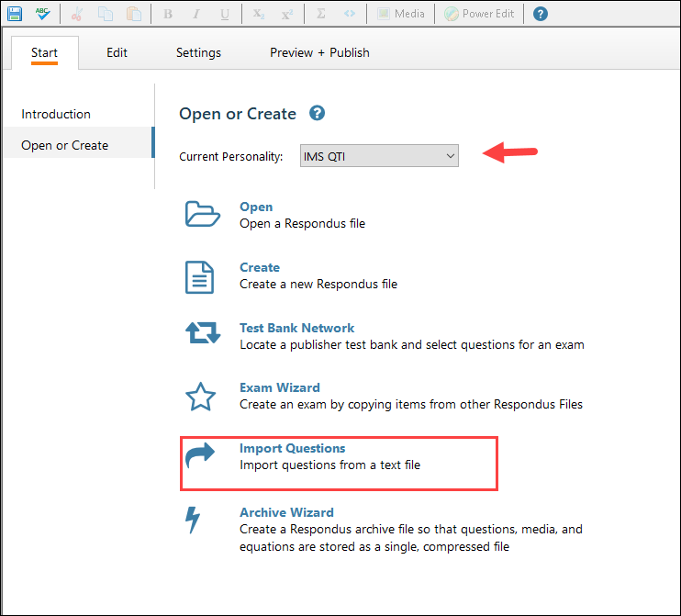Click the Exam Wizard star icon
Screen dimensions: 681x616
(x=201, y=397)
